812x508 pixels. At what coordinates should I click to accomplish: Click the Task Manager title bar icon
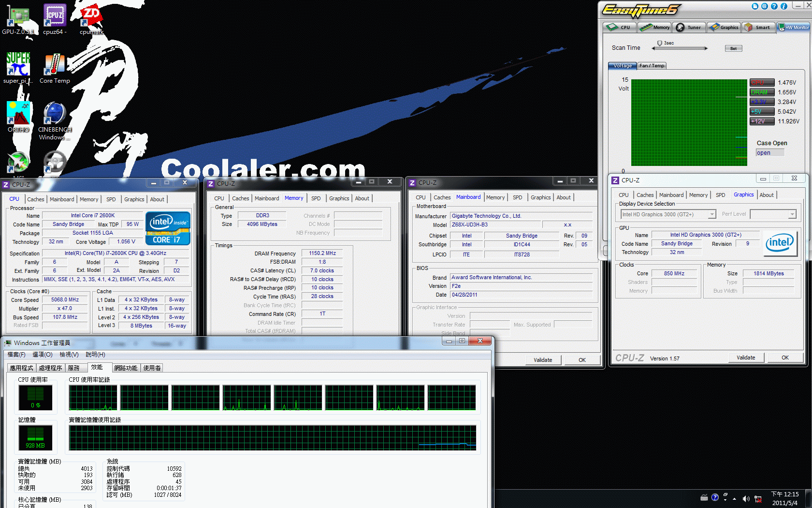(8, 343)
